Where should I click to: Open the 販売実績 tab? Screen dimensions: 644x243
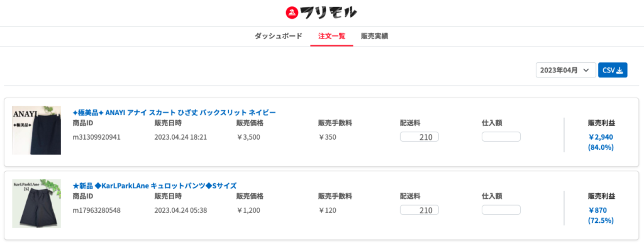(x=375, y=36)
